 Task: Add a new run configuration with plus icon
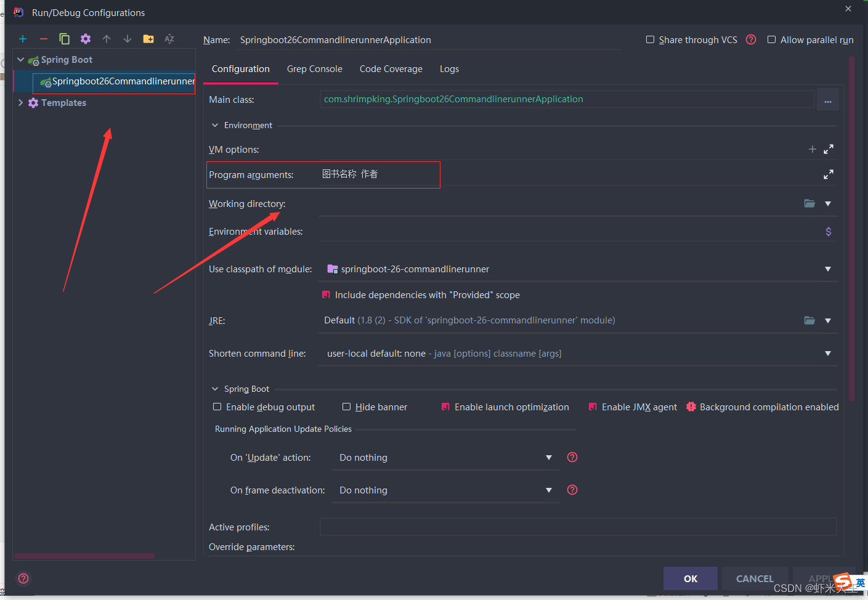(x=23, y=38)
